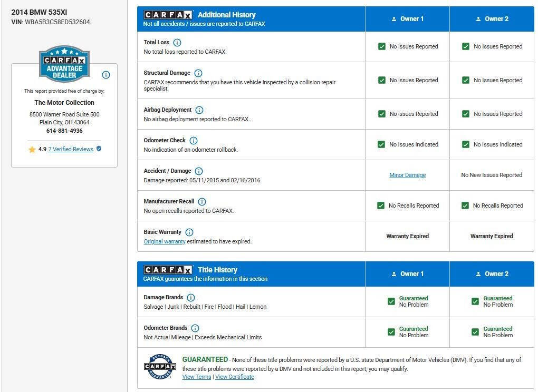The width and height of the screenshot is (538, 392).
Task: Click Manufacturer Recall Owner 2 checkmark
Action: pos(465,205)
